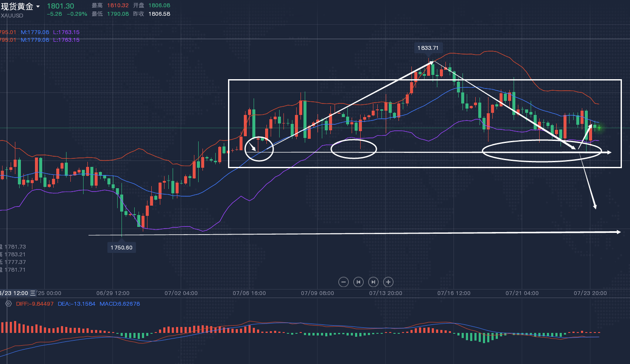Screen dimensions: 630x364
Task: Click the 07/23 20:00 time axis label
Action: pyautogui.click(x=590, y=293)
